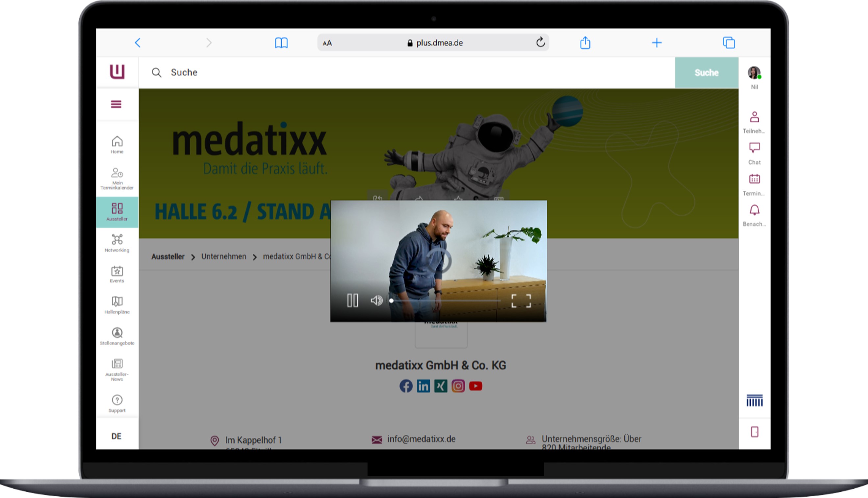868x498 pixels.
Task: Open the medatixx LinkedIn icon
Action: (x=423, y=386)
